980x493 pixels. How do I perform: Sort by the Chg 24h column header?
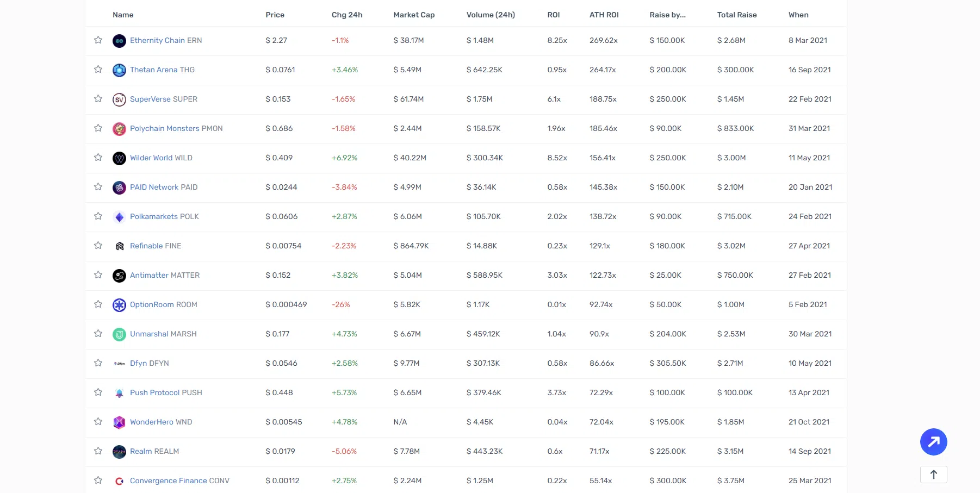coord(347,15)
